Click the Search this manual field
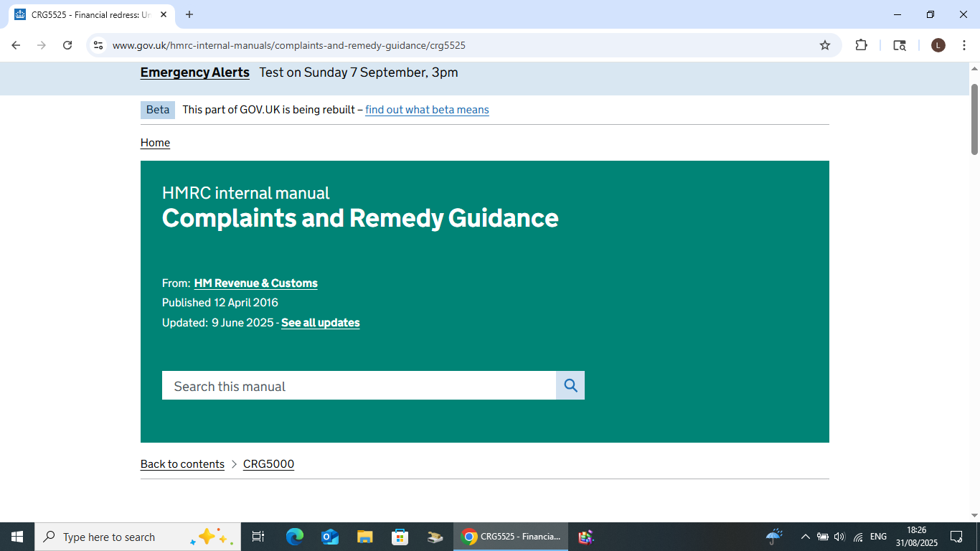Image resolution: width=980 pixels, height=551 pixels. (x=359, y=385)
